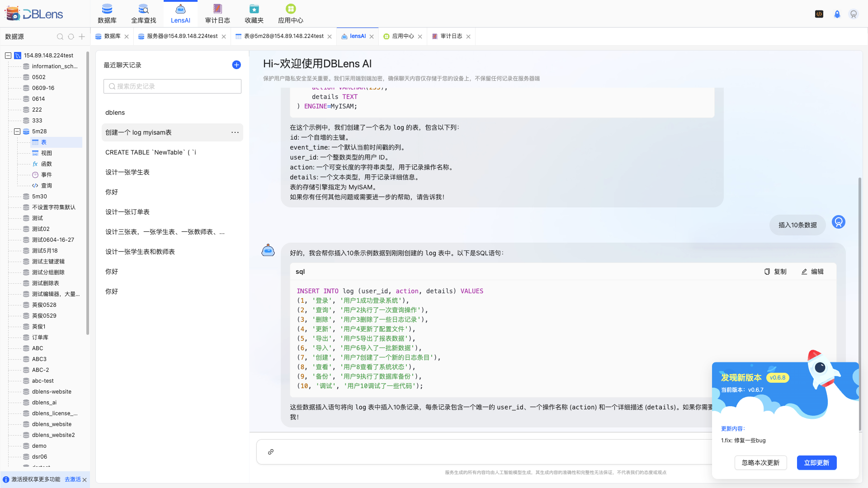The width and height of the screenshot is (868, 488).
Task: Open the 收藏夹 favorites tool
Action: (254, 13)
